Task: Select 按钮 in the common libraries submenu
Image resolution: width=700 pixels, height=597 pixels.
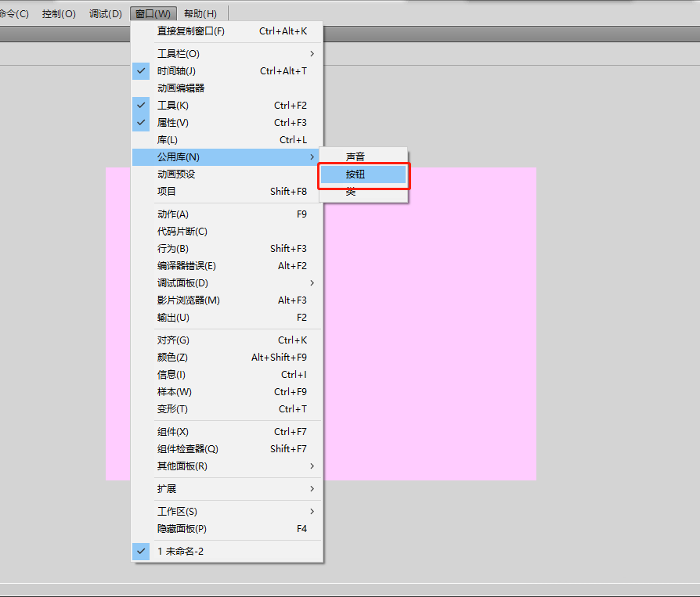Action: pos(363,174)
